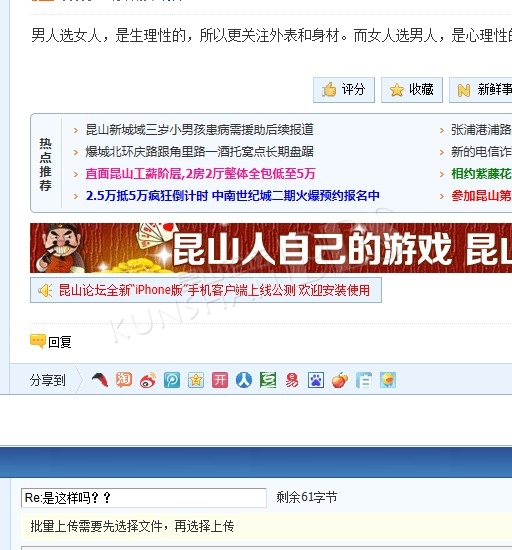Share to NetEase red 易 icon
The image size is (512, 550).
tap(292, 380)
